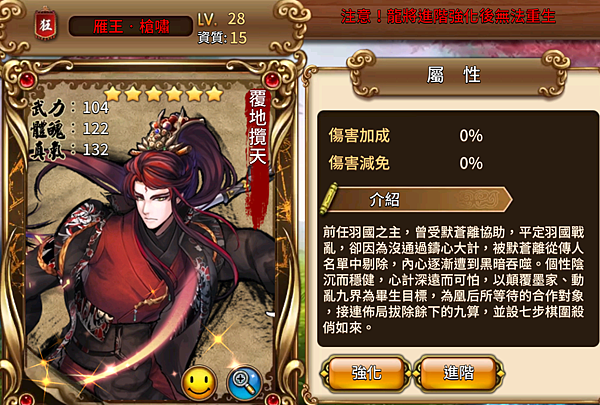Open the 屬性 header tab
The image size is (600, 405).
[x=454, y=75]
